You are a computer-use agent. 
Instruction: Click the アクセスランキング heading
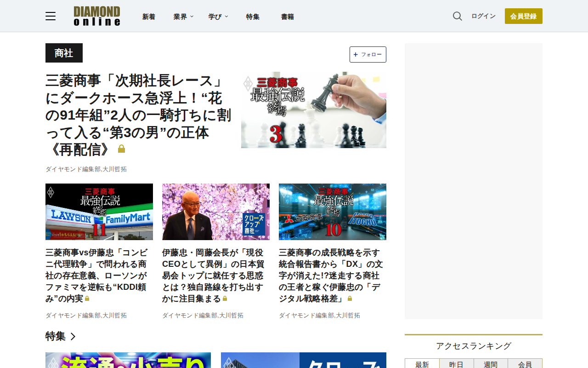tap(474, 346)
